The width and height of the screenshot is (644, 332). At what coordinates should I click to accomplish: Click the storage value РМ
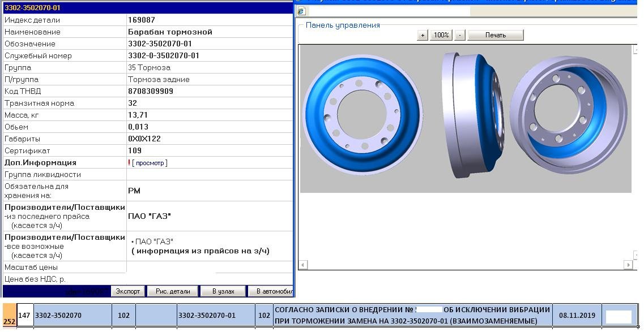134,191
